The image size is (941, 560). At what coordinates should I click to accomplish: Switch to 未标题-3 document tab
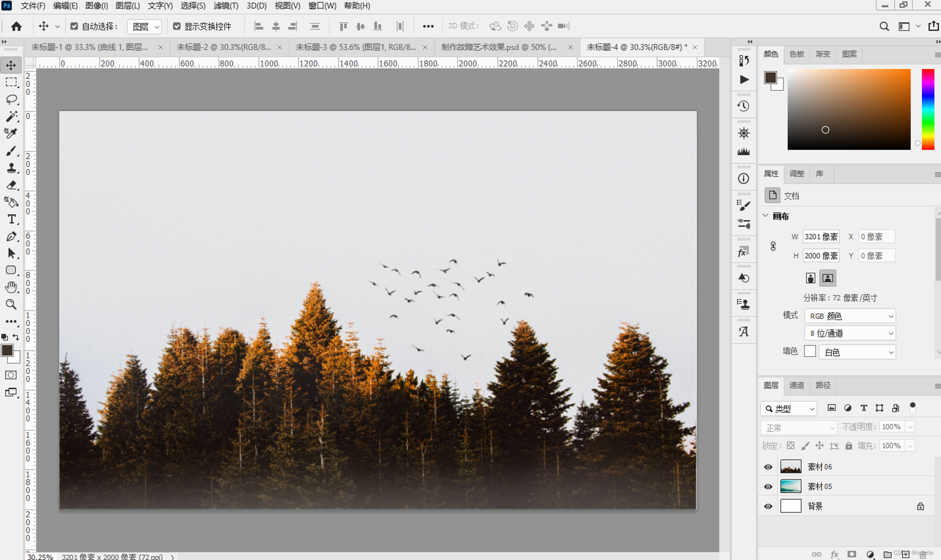tap(356, 47)
